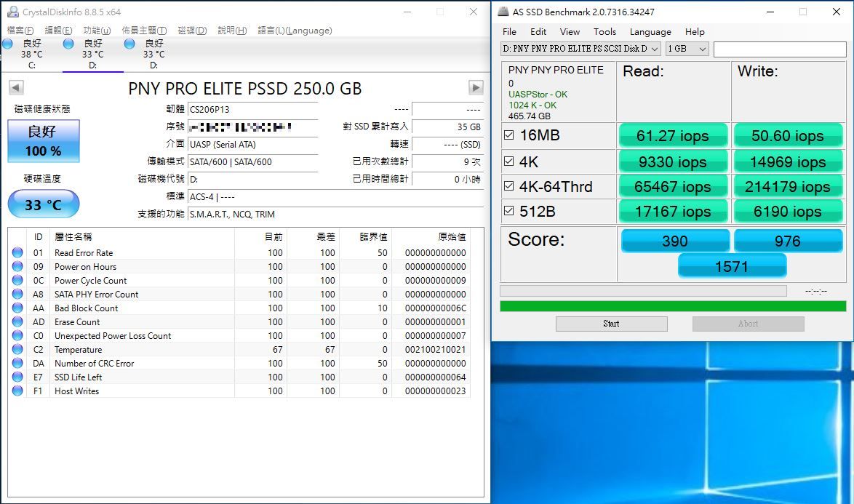Click the supported features field S.M.A.R.T., NCQ, TRIM
The width and height of the screenshot is (854, 504).
[335, 214]
